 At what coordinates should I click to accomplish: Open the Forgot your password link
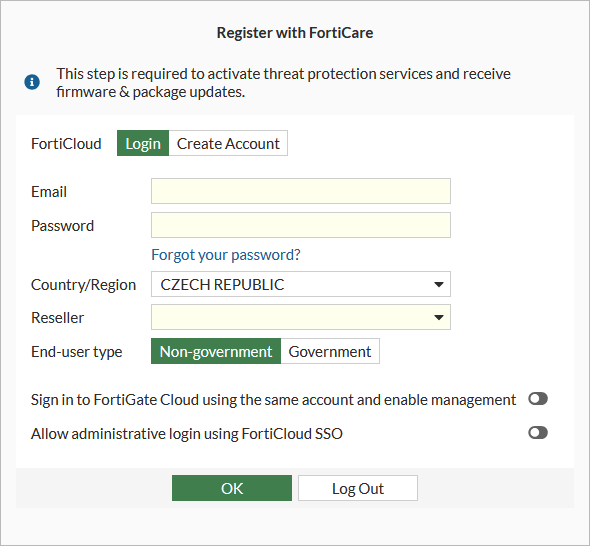(x=226, y=255)
